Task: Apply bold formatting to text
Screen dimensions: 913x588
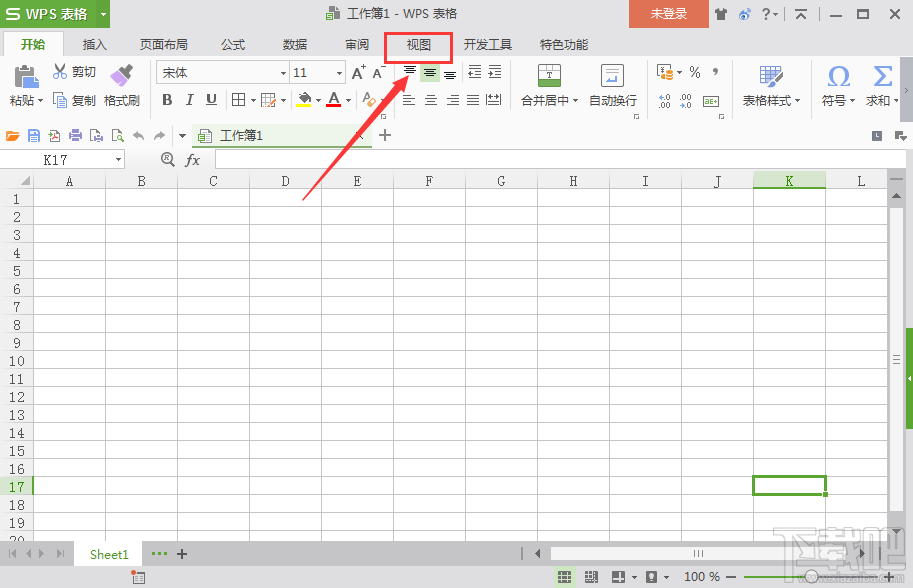Action: 167,99
